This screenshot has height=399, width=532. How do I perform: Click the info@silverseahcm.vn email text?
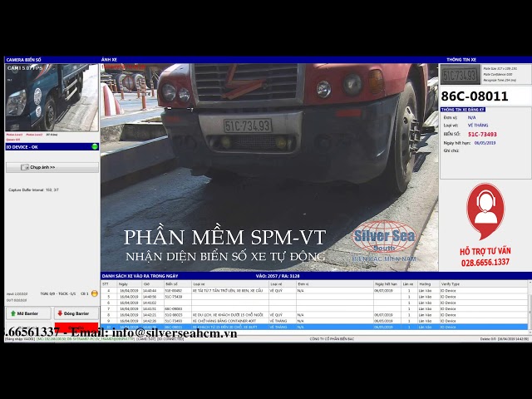pos(175,333)
